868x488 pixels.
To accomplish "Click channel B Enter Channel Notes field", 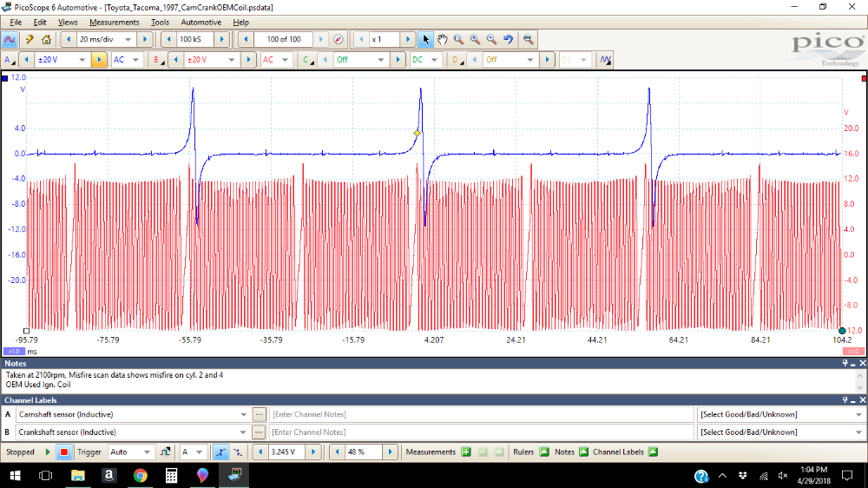I will click(481, 432).
